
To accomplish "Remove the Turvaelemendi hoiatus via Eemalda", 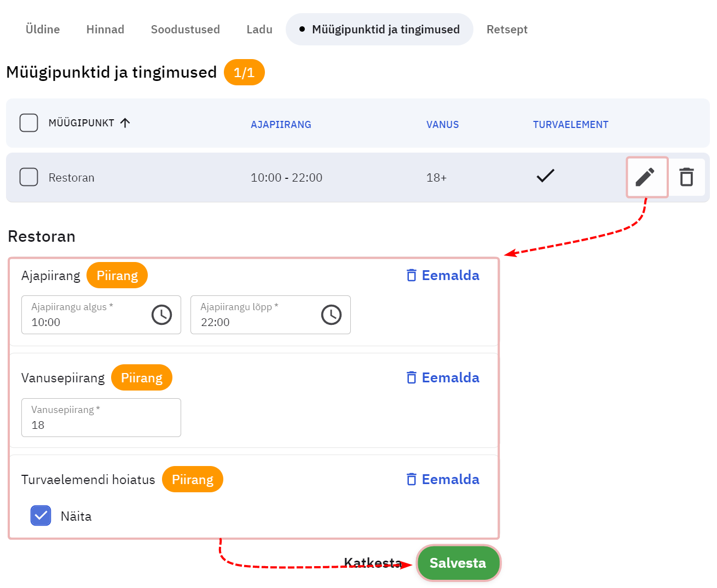I will [443, 479].
